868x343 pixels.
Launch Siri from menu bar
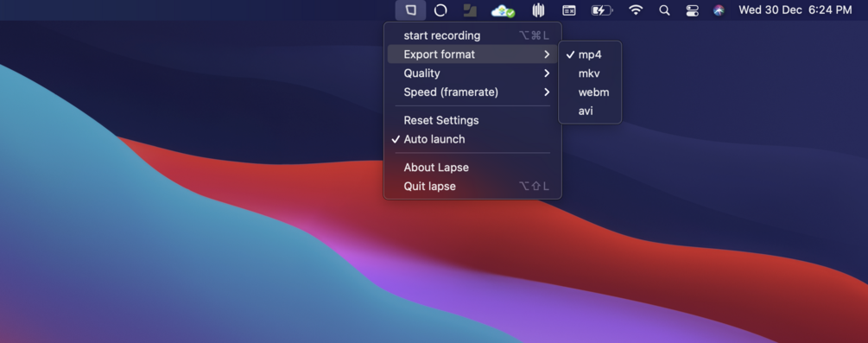pyautogui.click(x=719, y=10)
